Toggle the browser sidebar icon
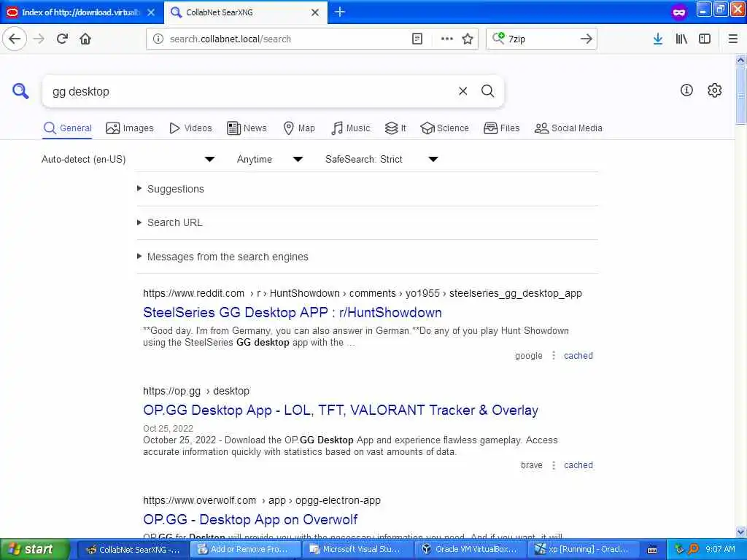Viewport: 747px width, 560px height. (x=705, y=39)
